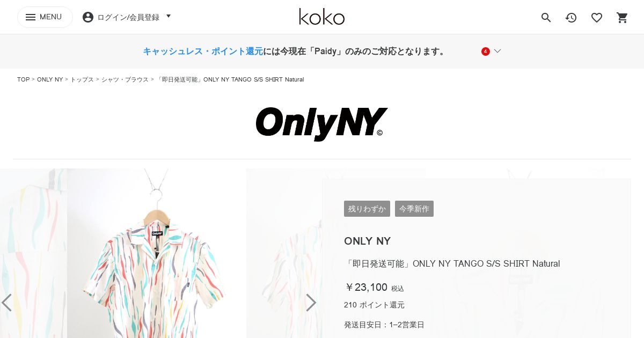Expand the announcement bar chevron
This screenshot has height=338, width=644.
click(497, 51)
